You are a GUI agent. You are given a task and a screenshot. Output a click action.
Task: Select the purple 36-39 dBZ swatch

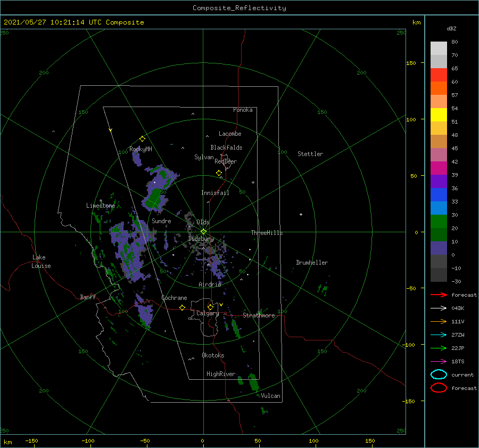(x=439, y=181)
